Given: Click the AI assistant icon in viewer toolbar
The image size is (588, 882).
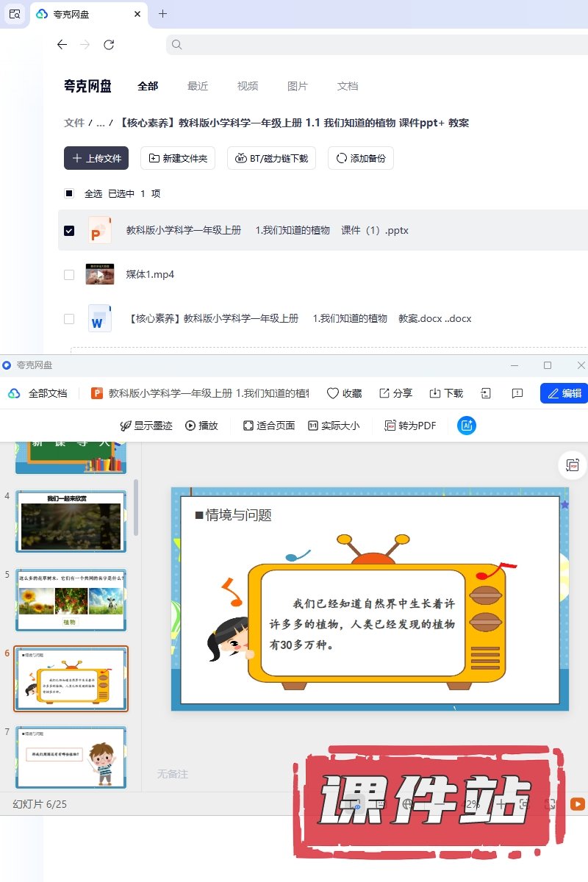Looking at the screenshot, I should click(467, 426).
